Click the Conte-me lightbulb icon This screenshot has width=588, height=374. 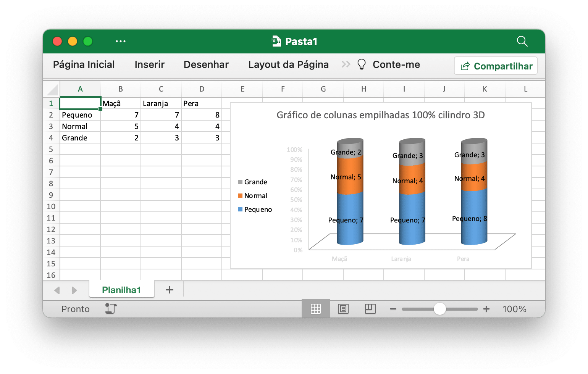pos(361,64)
